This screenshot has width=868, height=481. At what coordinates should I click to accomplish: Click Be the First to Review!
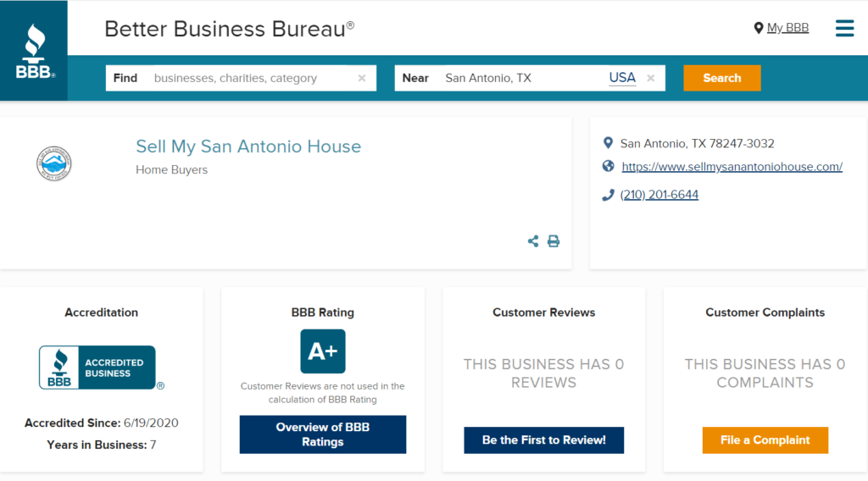(543, 440)
